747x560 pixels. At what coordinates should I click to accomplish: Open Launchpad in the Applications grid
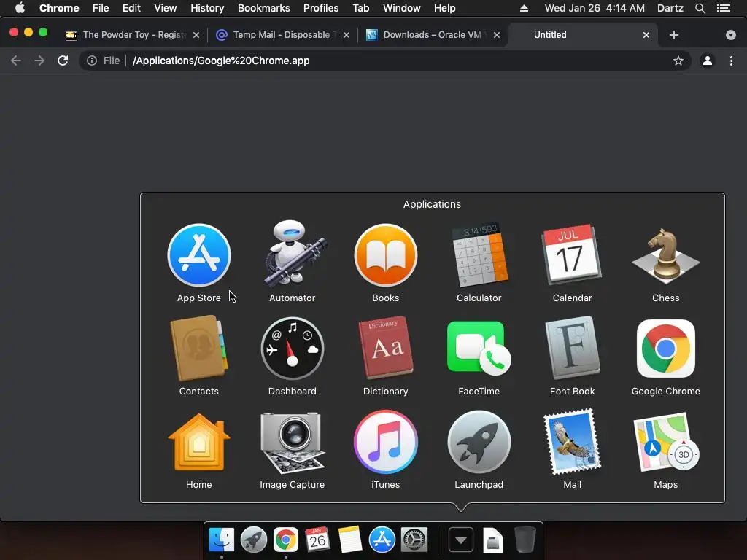pos(479,443)
